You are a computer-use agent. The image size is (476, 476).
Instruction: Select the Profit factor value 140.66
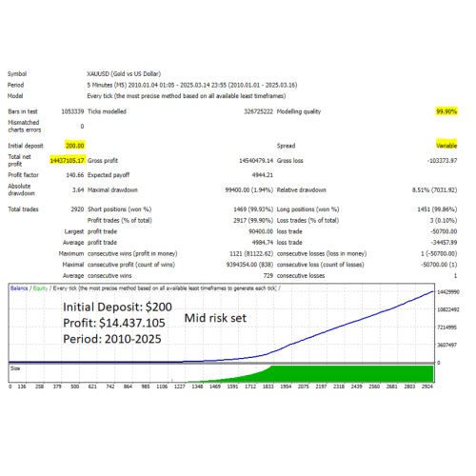[75, 175]
